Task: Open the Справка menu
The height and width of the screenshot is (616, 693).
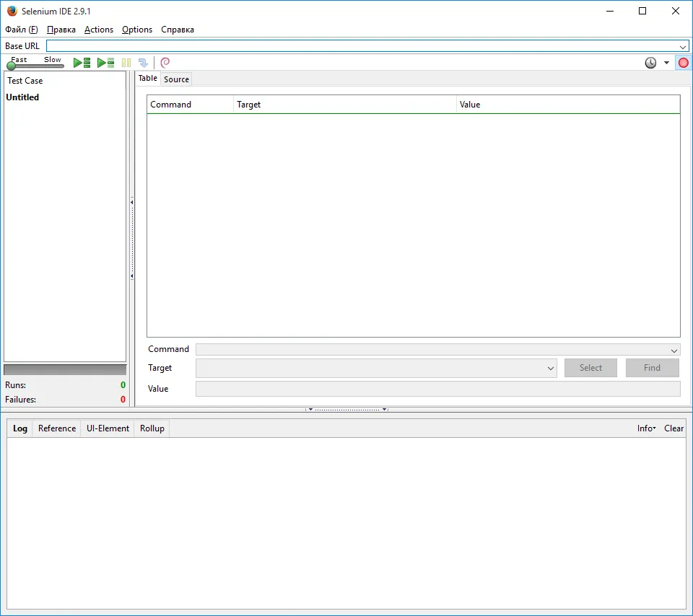Action: click(x=178, y=30)
